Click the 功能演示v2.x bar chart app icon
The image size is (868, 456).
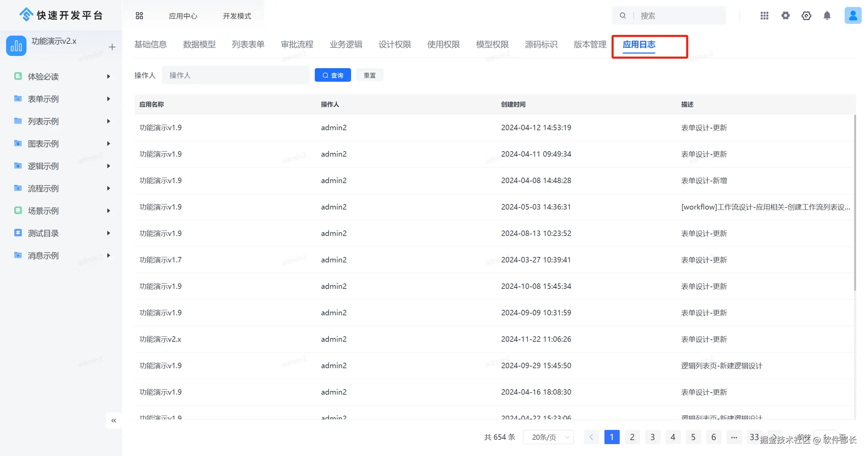coord(16,46)
